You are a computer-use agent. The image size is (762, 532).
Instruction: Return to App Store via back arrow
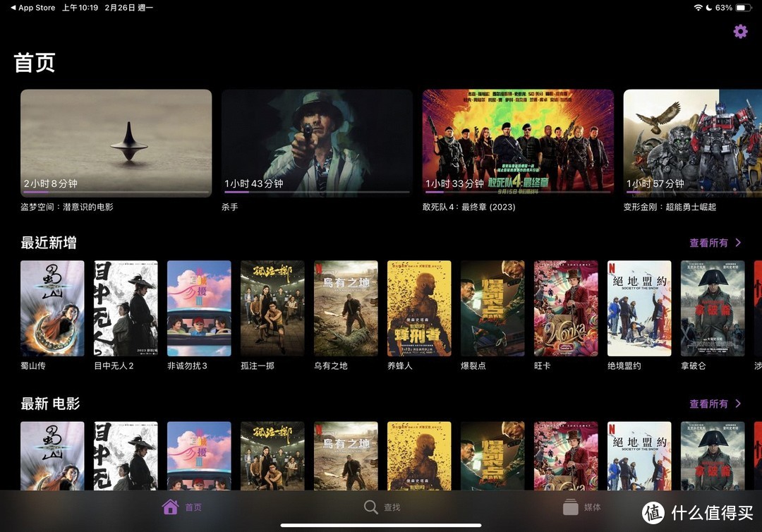point(13,8)
